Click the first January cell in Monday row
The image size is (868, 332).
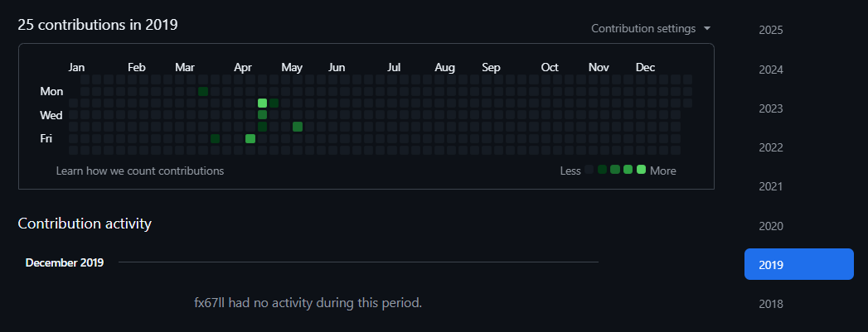click(85, 91)
